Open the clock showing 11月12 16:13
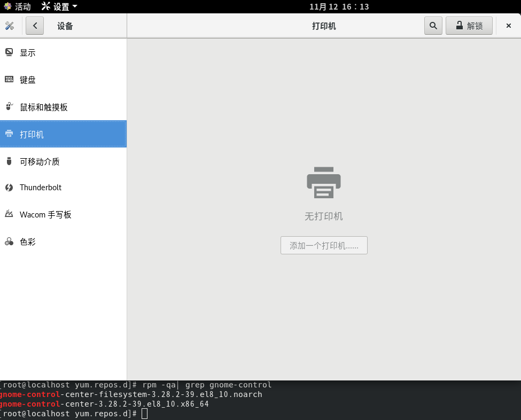The height and width of the screenshot is (420, 521). tap(339, 6)
